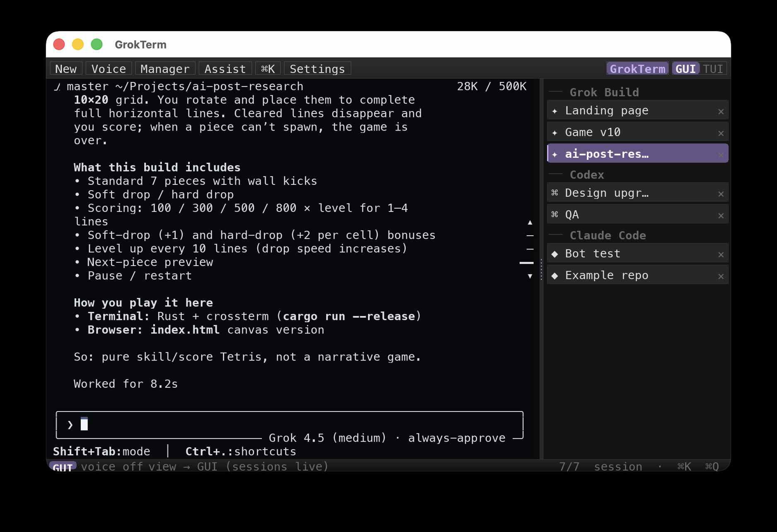Click the prompt chevron symbol
The width and height of the screenshot is (777, 532).
click(70, 425)
